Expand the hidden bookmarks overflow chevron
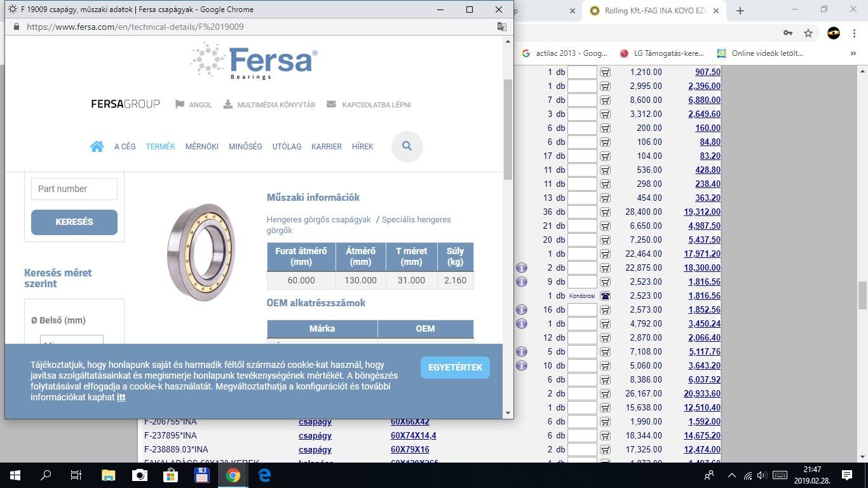 853,53
